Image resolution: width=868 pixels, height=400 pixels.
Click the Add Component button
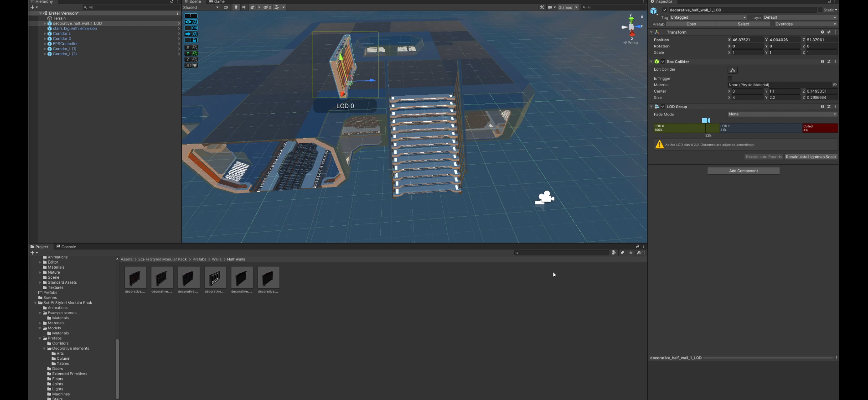pyautogui.click(x=743, y=171)
